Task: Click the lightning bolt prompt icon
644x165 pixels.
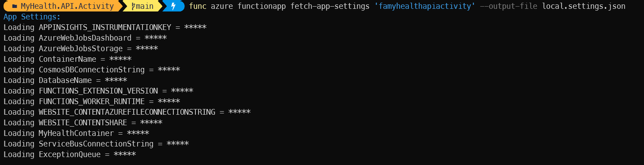Action: pyautogui.click(x=173, y=7)
